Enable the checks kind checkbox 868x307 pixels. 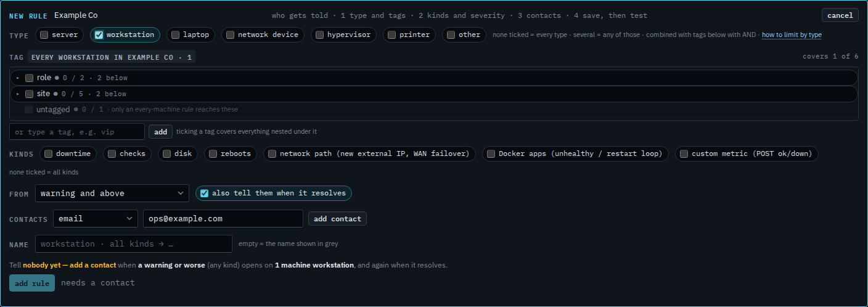pyautogui.click(x=112, y=153)
